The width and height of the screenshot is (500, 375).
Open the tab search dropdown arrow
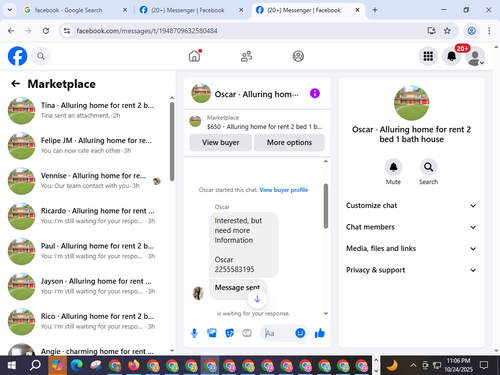pos(10,10)
